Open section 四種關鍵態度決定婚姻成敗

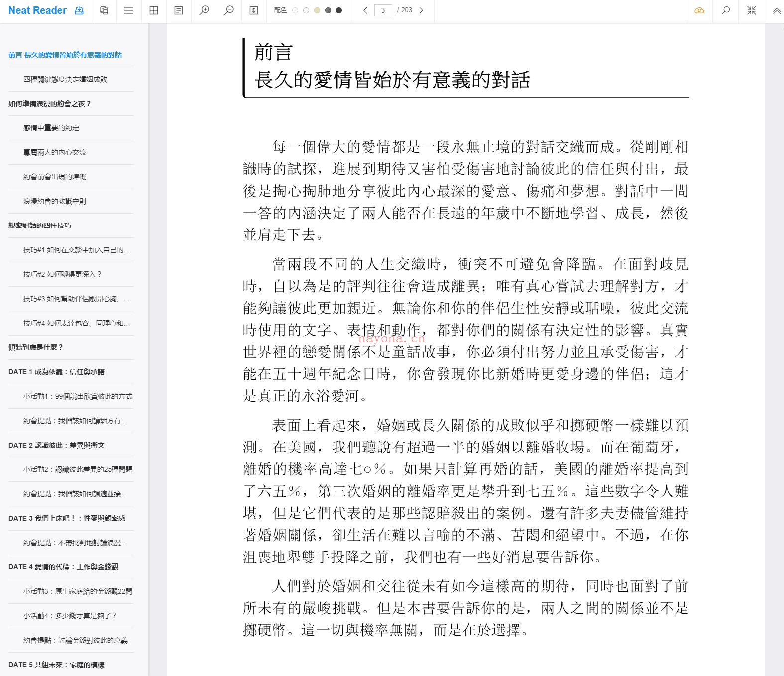(x=65, y=79)
